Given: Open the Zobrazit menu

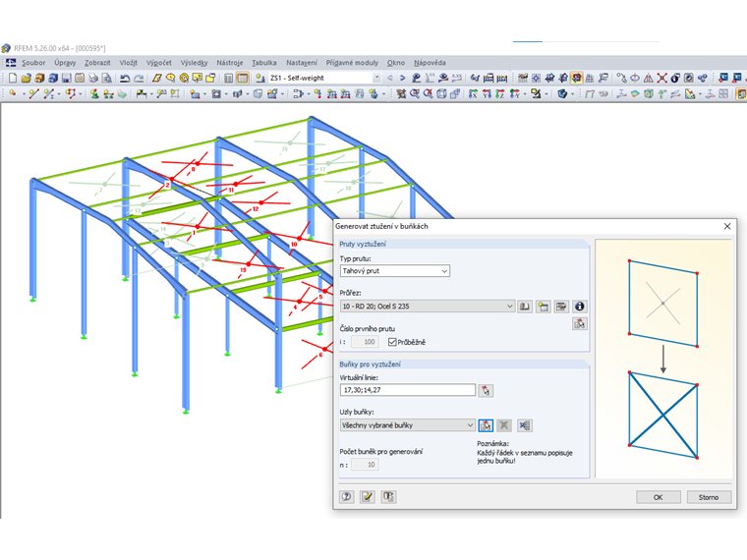Looking at the screenshot, I should [97, 62].
